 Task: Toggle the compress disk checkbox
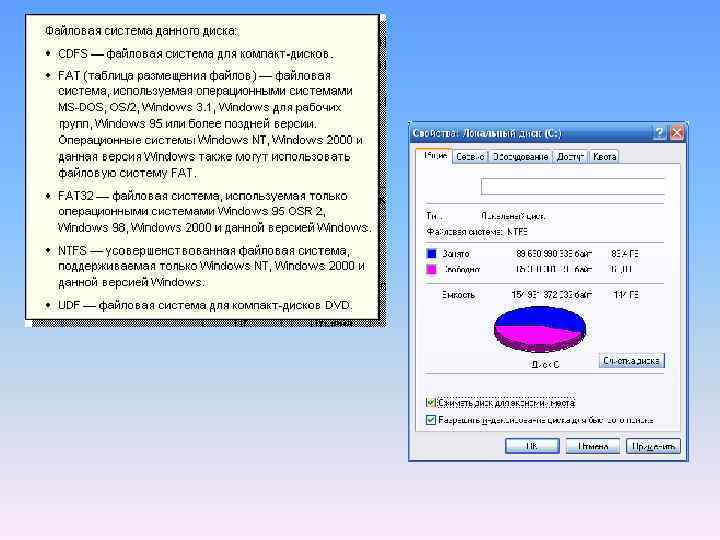[x=430, y=403]
